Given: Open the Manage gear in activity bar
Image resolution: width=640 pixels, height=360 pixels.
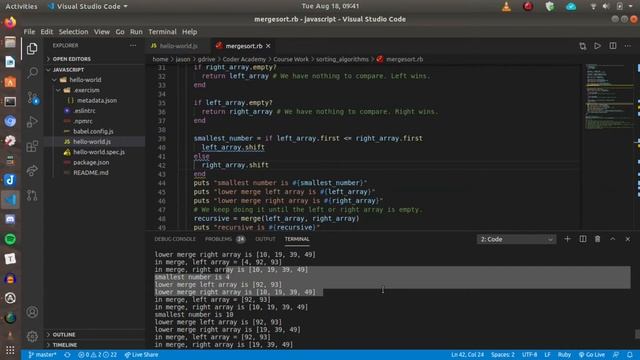Looking at the screenshot, I should pos(32,336).
